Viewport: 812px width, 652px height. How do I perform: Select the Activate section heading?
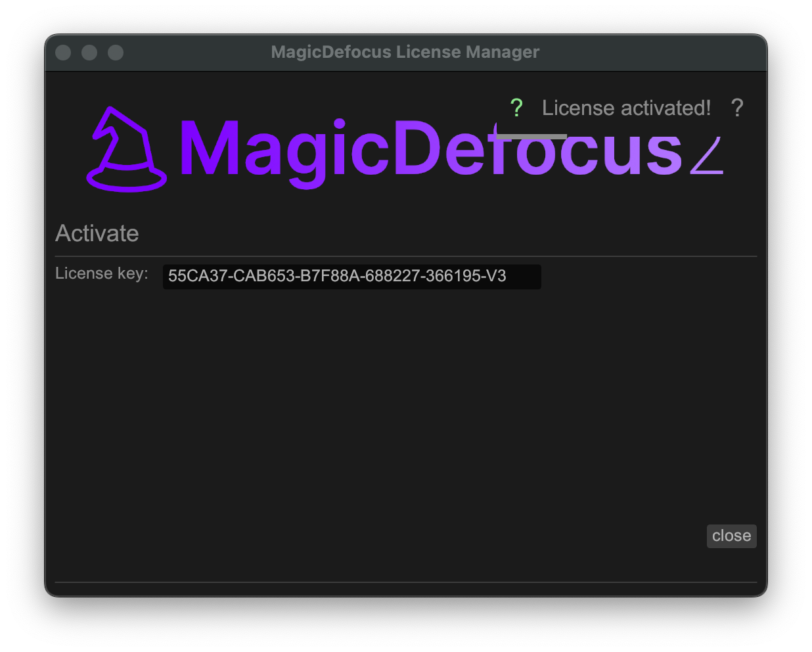97,233
